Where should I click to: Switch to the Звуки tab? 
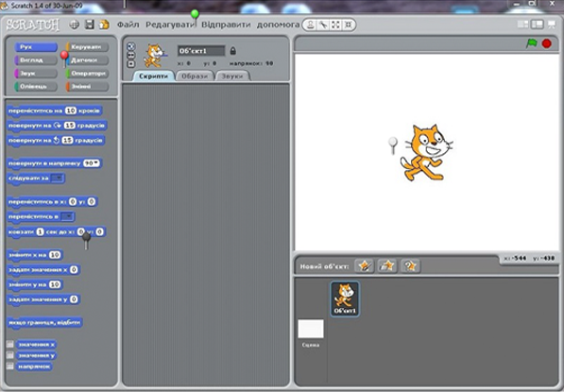232,77
